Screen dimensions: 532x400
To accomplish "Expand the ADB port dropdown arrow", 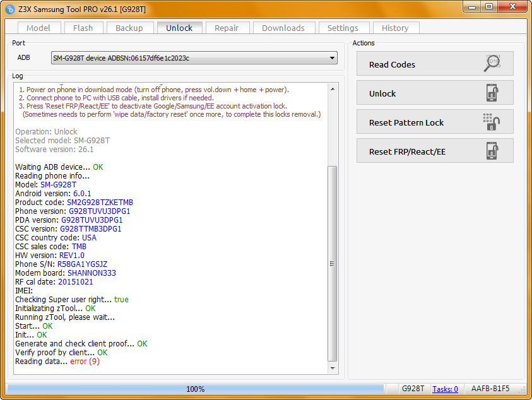I will click(x=332, y=58).
